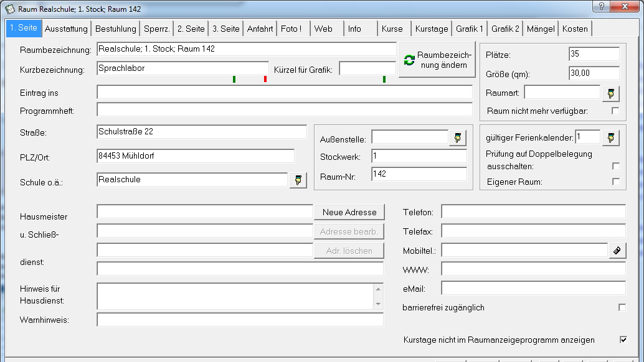Click the Warnhinweis text field
Screen dimensions: 644x362
pyautogui.click(x=240, y=320)
